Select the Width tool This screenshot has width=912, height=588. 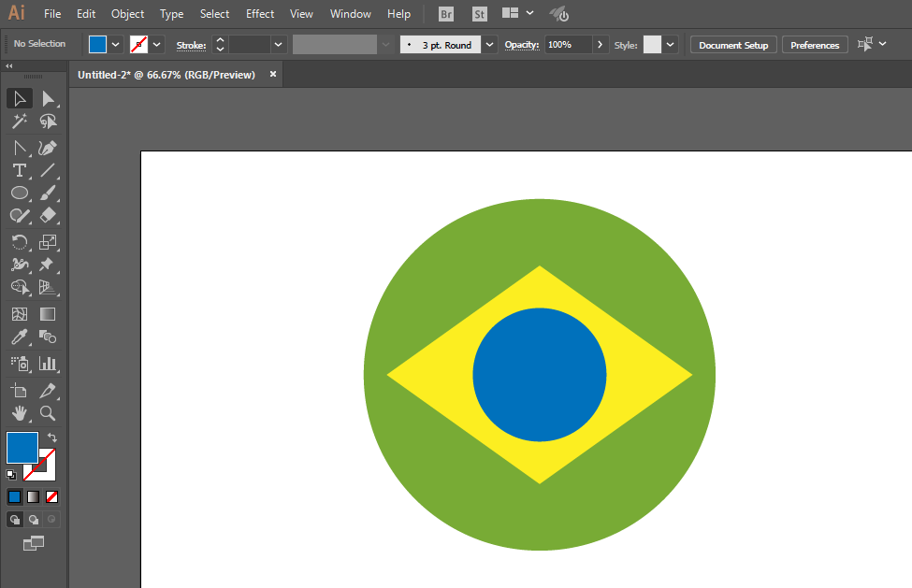20,265
